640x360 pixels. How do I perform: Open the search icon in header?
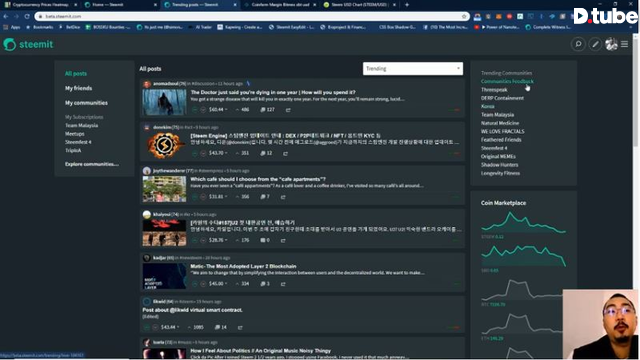(578, 44)
